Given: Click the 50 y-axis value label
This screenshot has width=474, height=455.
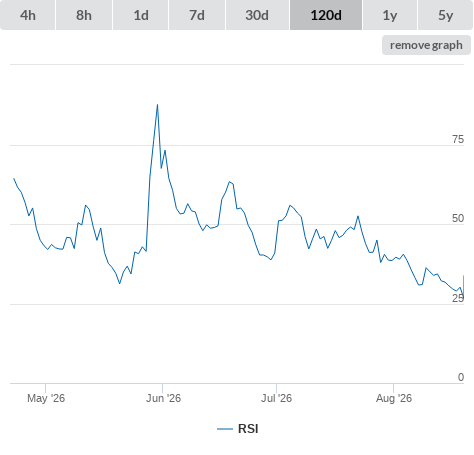Looking at the screenshot, I should (458, 218).
